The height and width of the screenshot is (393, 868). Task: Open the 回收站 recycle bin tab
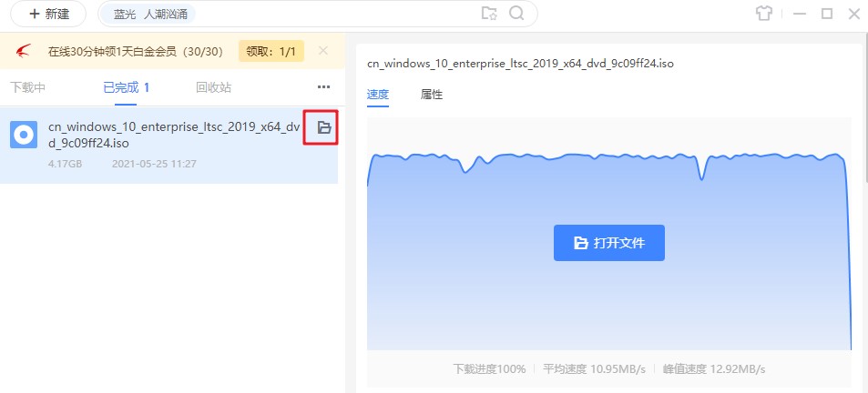pyautogui.click(x=213, y=87)
